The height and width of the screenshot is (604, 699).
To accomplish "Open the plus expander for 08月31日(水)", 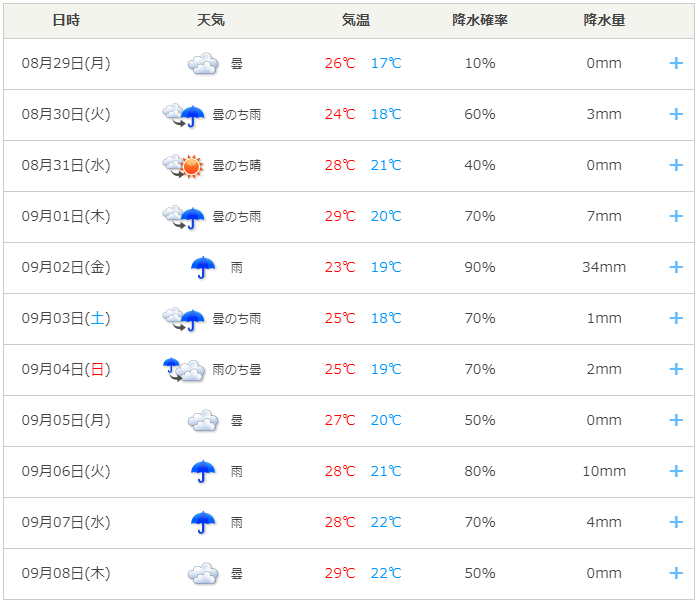I will pos(676,165).
